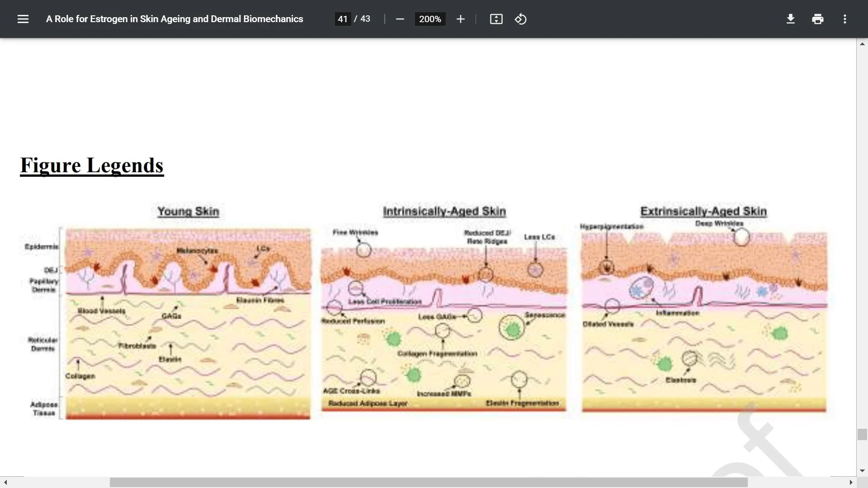The image size is (868, 488).
Task: Download the PDF file
Action: coord(790,19)
